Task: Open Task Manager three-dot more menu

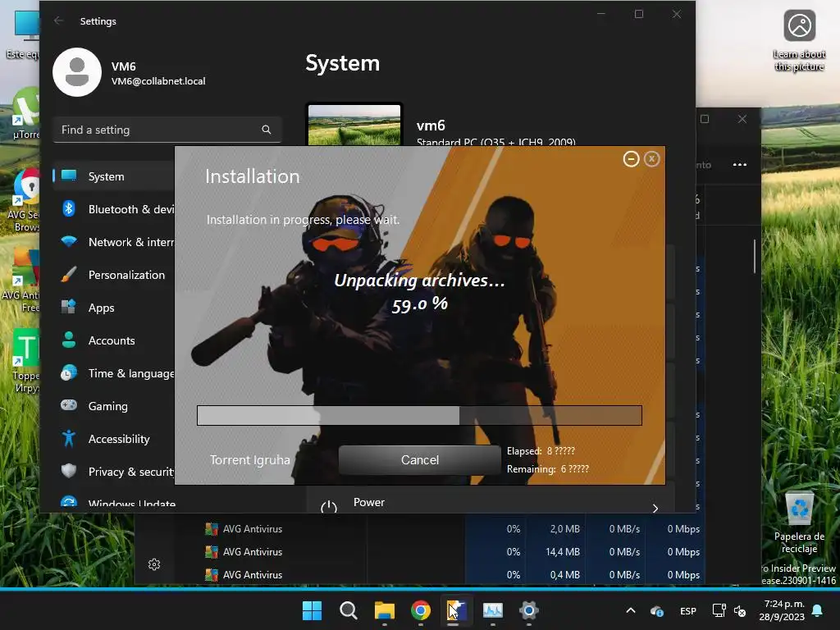Action: (740, 164)
